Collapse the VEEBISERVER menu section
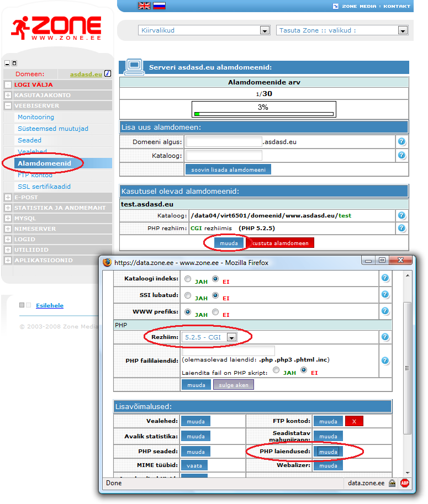 pos(8,106)
